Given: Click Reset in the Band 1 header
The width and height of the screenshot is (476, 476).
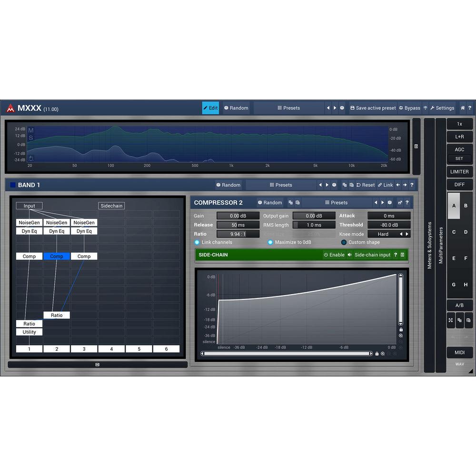Looking at the screenshot, I should [366, 185].
